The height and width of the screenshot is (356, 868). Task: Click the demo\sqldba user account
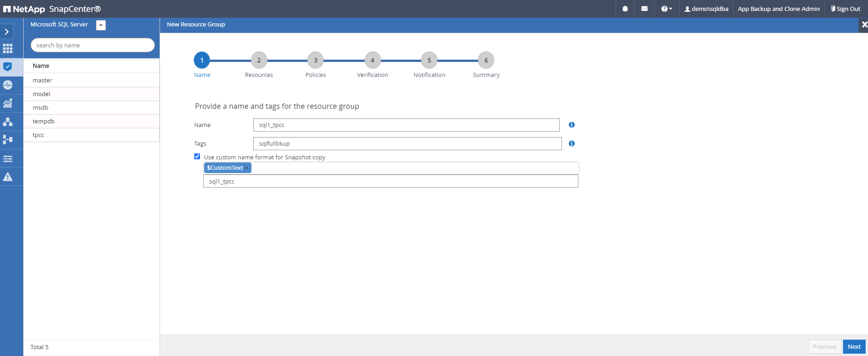706,9
